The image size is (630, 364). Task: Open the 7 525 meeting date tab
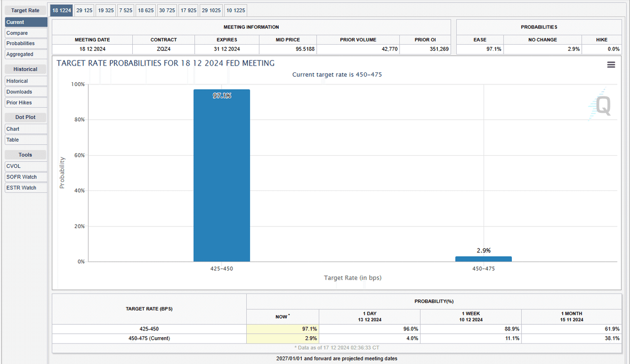point(126,10)
